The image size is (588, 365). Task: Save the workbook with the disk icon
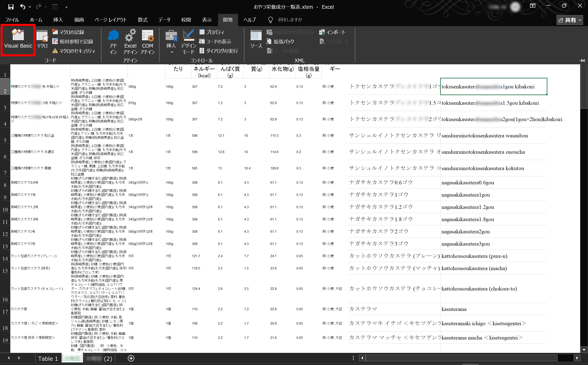(x=11, y=7)
